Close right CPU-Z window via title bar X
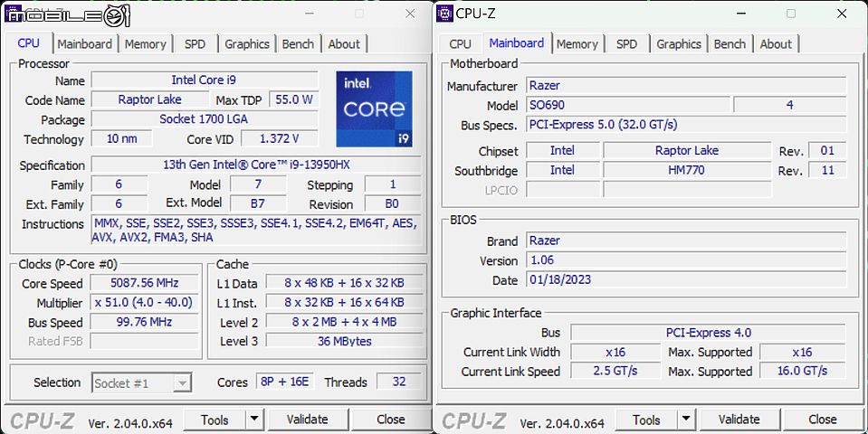Screen dimensions: 868x434 coord(842,14)
